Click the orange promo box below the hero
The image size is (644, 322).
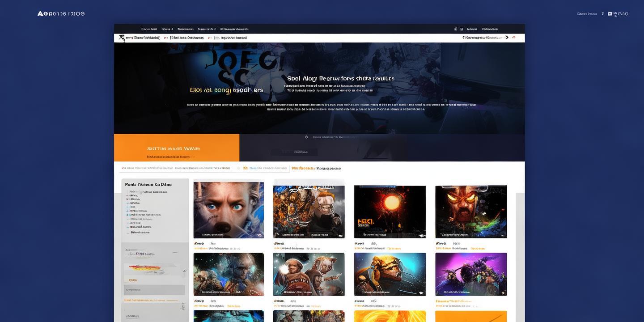177,148
